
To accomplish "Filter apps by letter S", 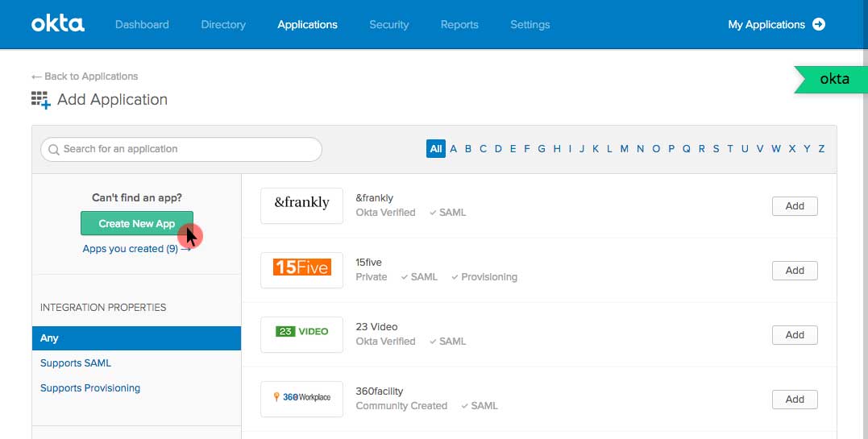I will (716, 149).
